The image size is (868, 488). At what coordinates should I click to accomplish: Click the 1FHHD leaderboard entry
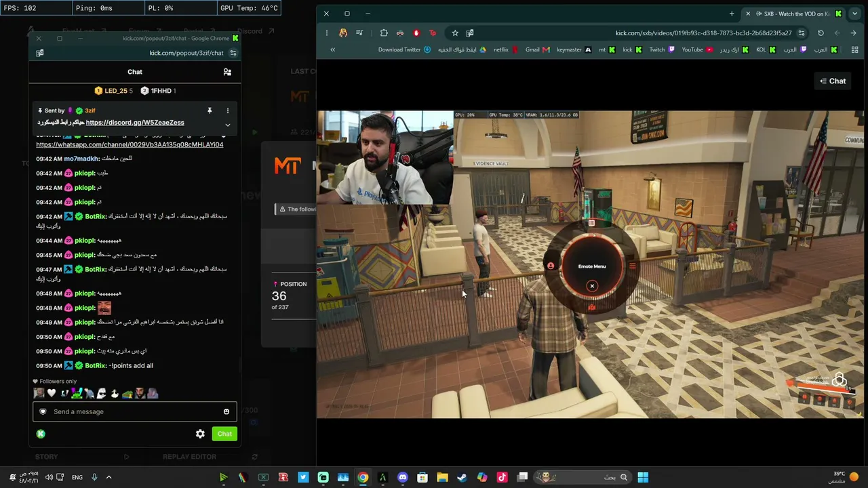coord(158,91)
